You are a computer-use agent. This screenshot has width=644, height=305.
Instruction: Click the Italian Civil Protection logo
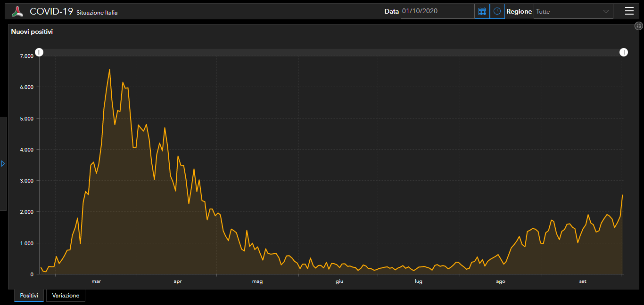[x=17, y=12]
